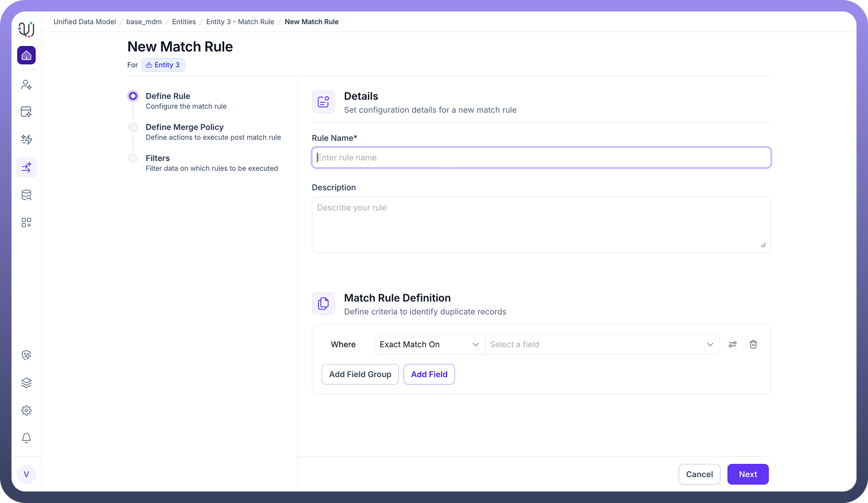
Task: Open the Select a field dropdown
Action: click(602, 344)
